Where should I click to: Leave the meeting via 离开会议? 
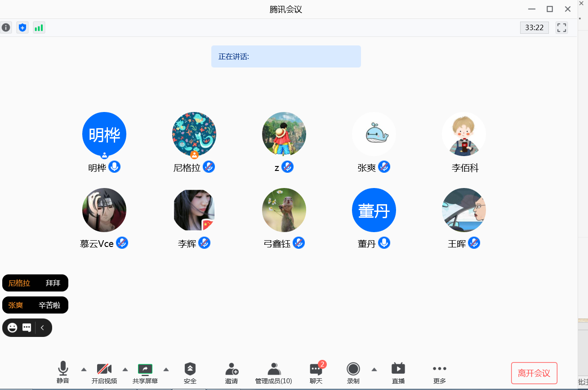click(534, 373)
